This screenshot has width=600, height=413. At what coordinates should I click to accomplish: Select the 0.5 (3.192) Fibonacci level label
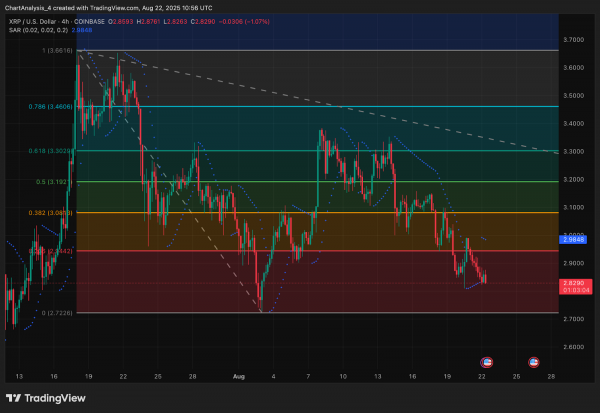coord(54,182)
